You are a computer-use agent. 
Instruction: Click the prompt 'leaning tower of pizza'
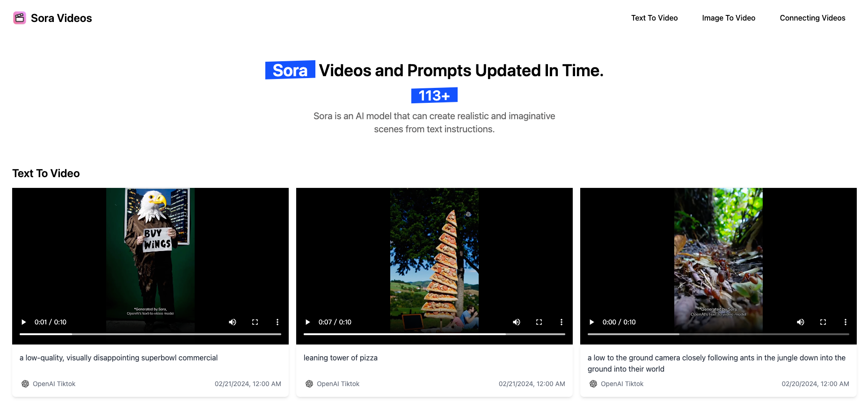click(341, 358)
